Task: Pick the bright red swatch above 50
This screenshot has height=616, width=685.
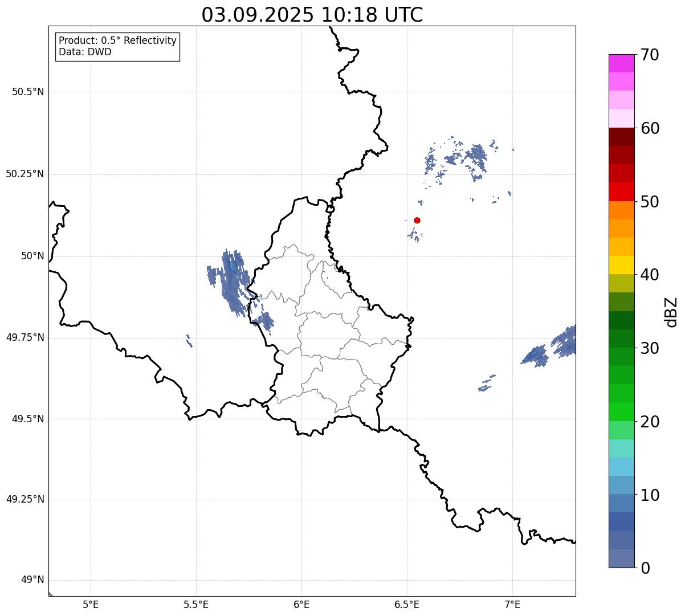Action: 621,192
